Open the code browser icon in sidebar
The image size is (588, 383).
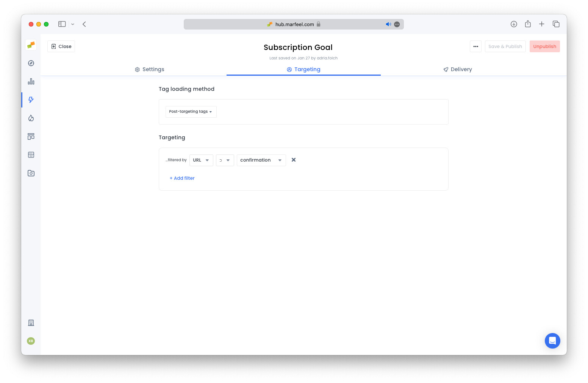click(x=31, y=155)
